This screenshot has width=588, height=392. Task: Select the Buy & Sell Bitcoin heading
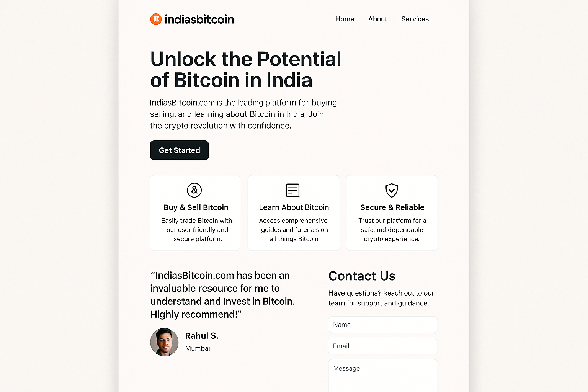(196, 207)
